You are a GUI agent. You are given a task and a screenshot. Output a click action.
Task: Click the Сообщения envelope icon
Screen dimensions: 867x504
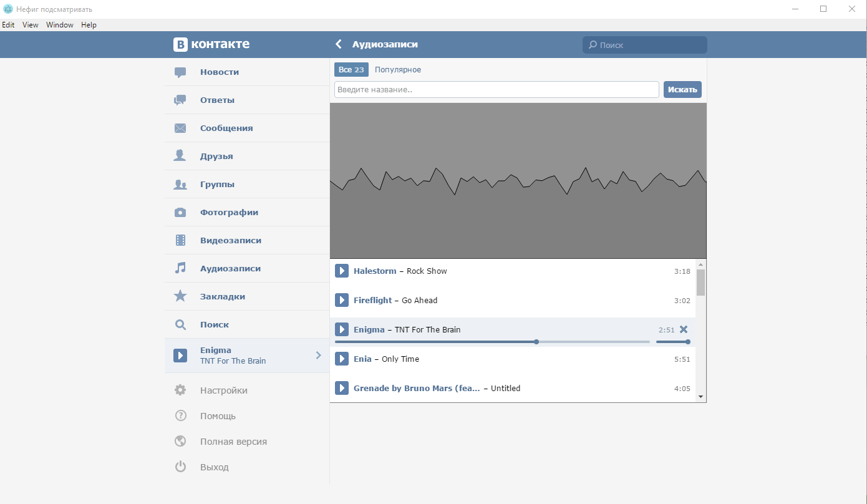180,128
